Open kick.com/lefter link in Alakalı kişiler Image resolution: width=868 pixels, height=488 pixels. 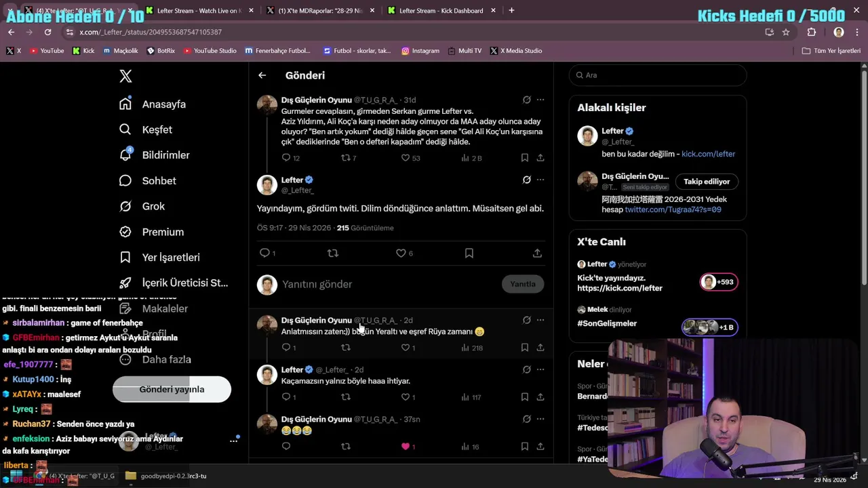(708, 154)
